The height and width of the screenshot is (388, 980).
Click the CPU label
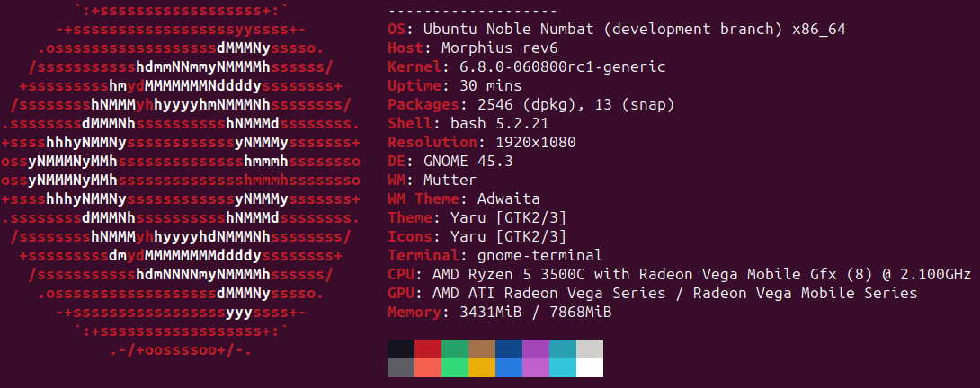(401, 274)
